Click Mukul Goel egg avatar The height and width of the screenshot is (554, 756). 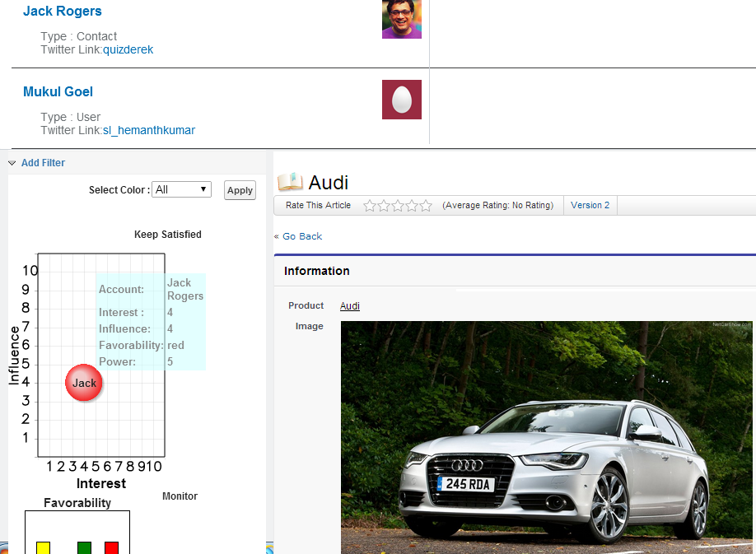point(402,100)
